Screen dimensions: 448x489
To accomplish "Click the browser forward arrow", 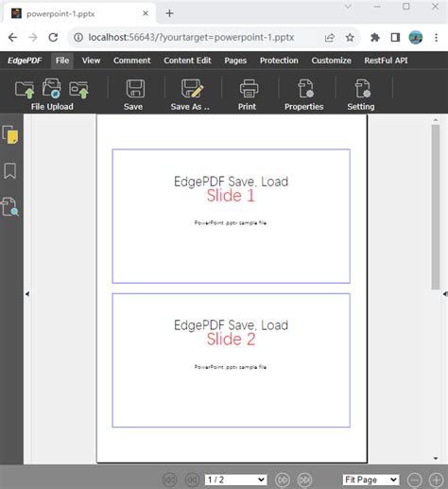I will coord(33,38).
